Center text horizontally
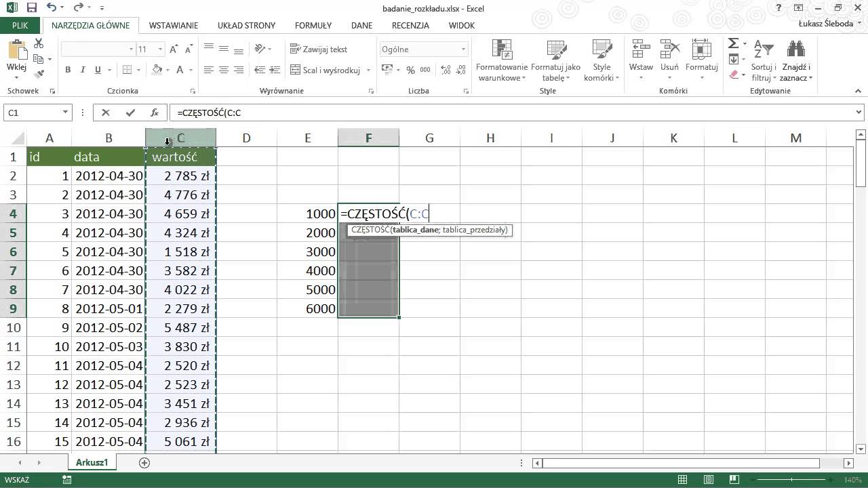 224,70
